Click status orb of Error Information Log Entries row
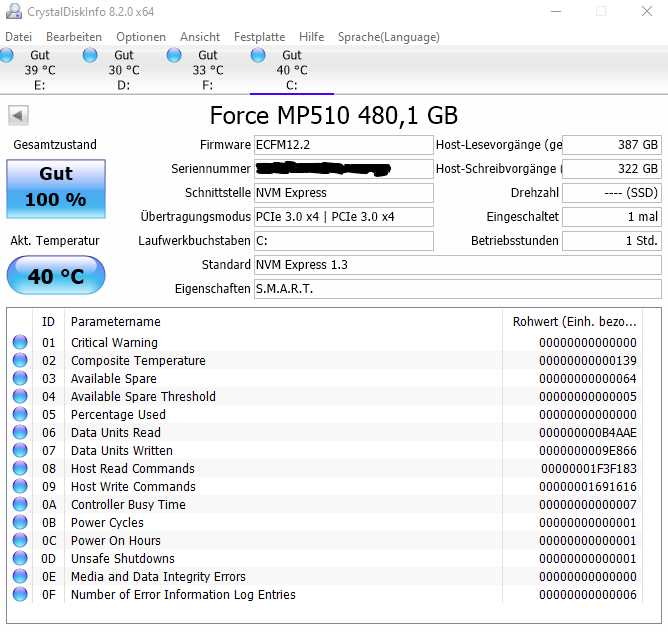 (20, 594)
